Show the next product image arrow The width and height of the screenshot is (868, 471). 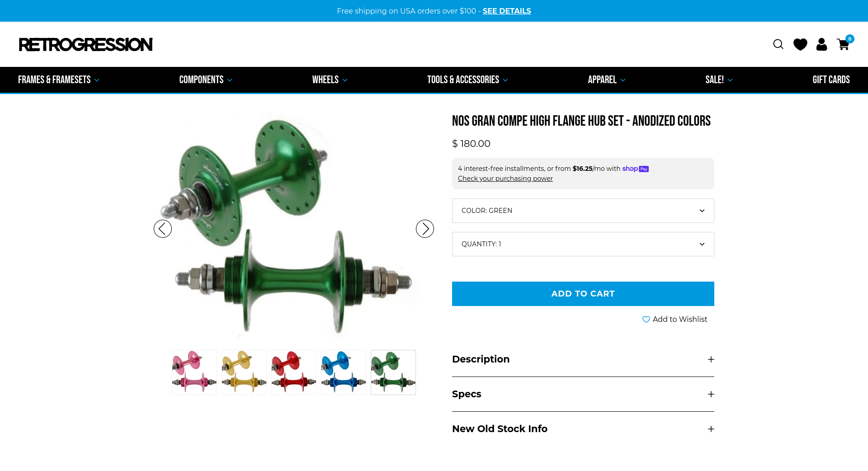tap(425, 229)
